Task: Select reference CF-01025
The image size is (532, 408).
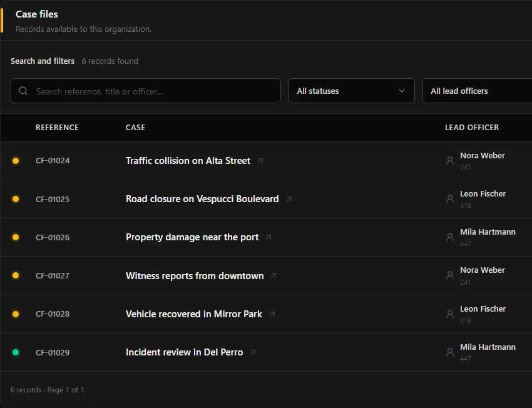Action: coord(53,199)
